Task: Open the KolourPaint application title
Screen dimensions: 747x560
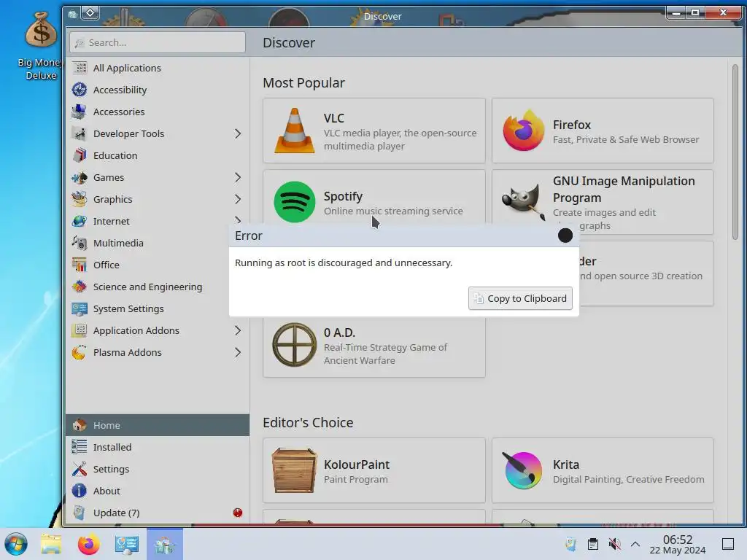Action: [356, 464]
